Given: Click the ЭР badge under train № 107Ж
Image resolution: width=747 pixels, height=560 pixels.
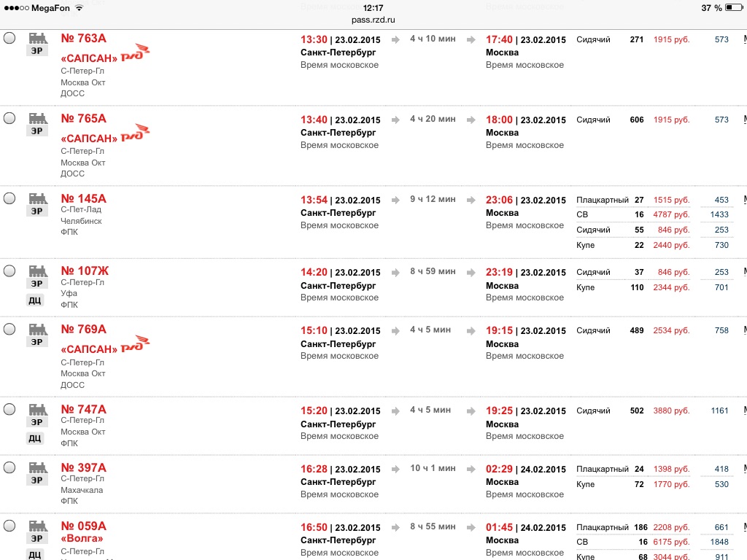Looking at the screenshot, I should 36,284.
